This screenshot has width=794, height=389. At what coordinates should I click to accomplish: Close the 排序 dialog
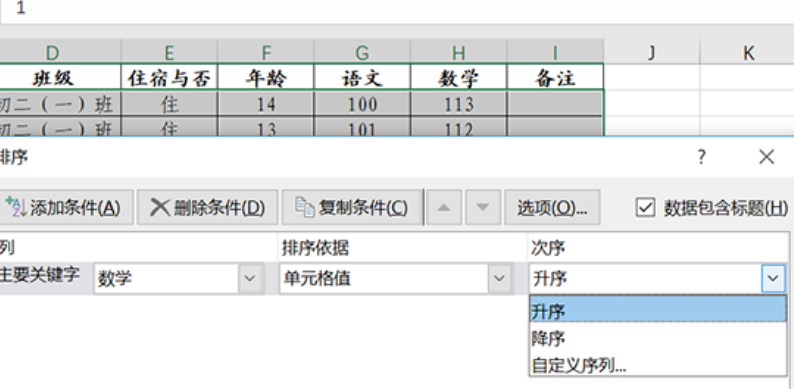(767, 157)
